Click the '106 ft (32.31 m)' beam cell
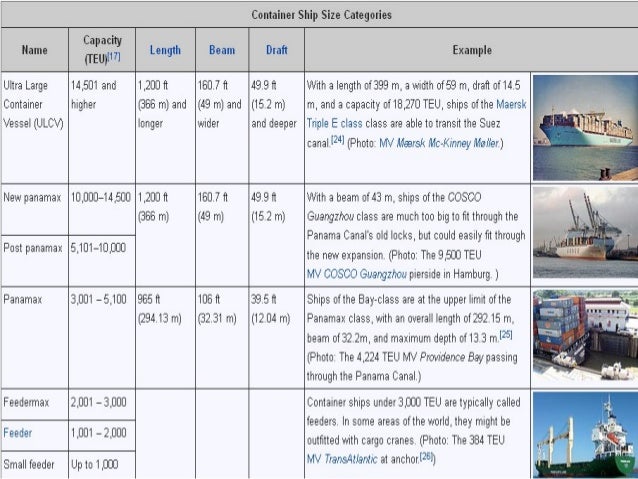This screenshot has width=638, height=479. coord(222,337)
